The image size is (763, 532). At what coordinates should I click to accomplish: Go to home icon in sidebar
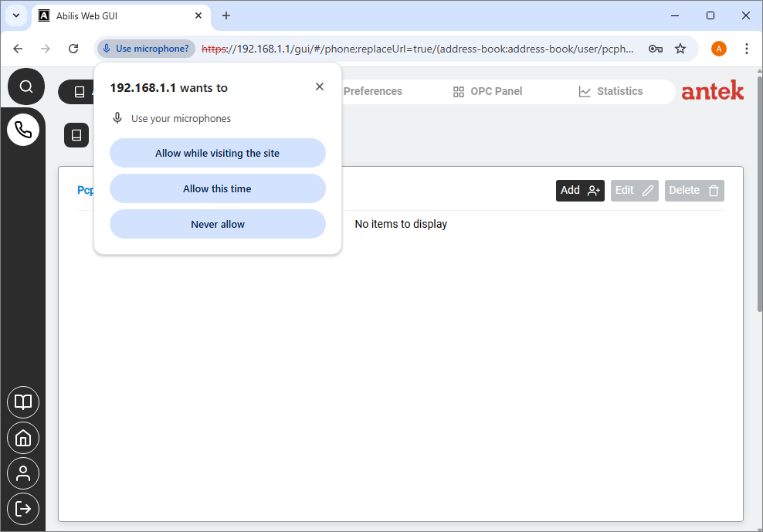(x=23, y=438)
